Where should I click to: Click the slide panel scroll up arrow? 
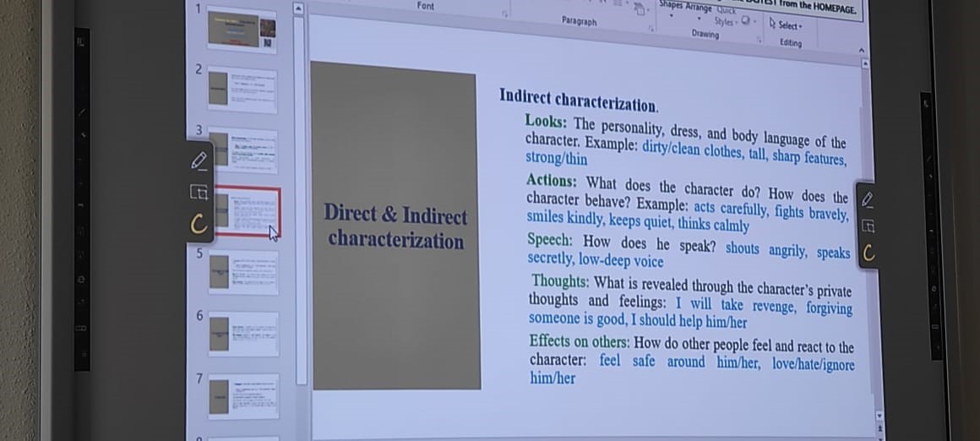coord(297,8)
